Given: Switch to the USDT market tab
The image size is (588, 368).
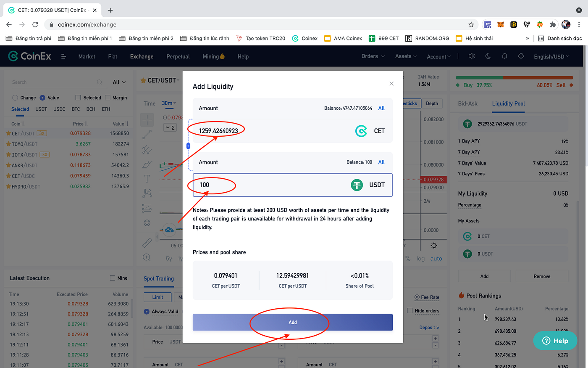Looking at the screenshot, I should (41, 109).
